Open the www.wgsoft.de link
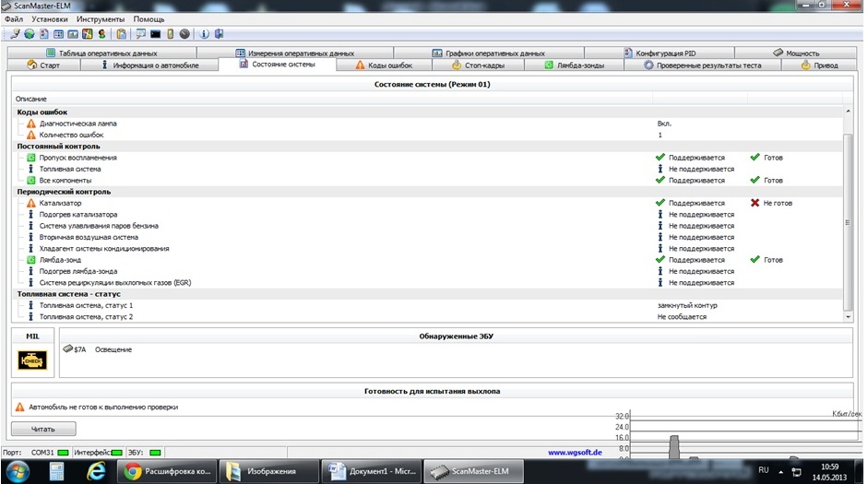This screenshot has height=484, width=868. [x=576, y=453]
